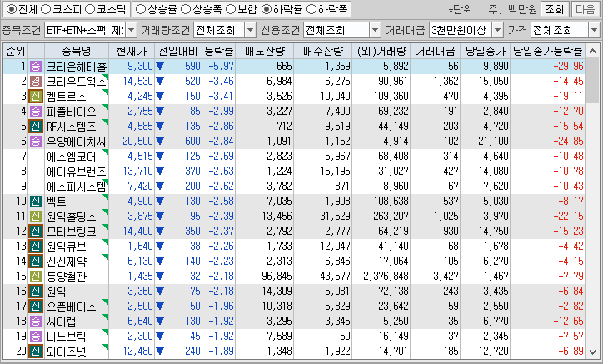Select the 상승률 radio button
The width and height of the screenshot is (603, 364).
click(x=141, y=9)
